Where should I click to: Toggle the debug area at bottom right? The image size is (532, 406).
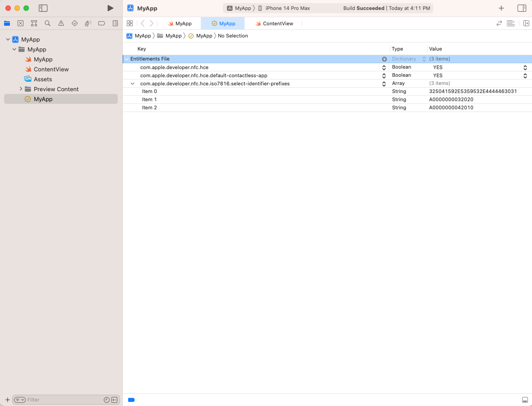click(525, 400)
